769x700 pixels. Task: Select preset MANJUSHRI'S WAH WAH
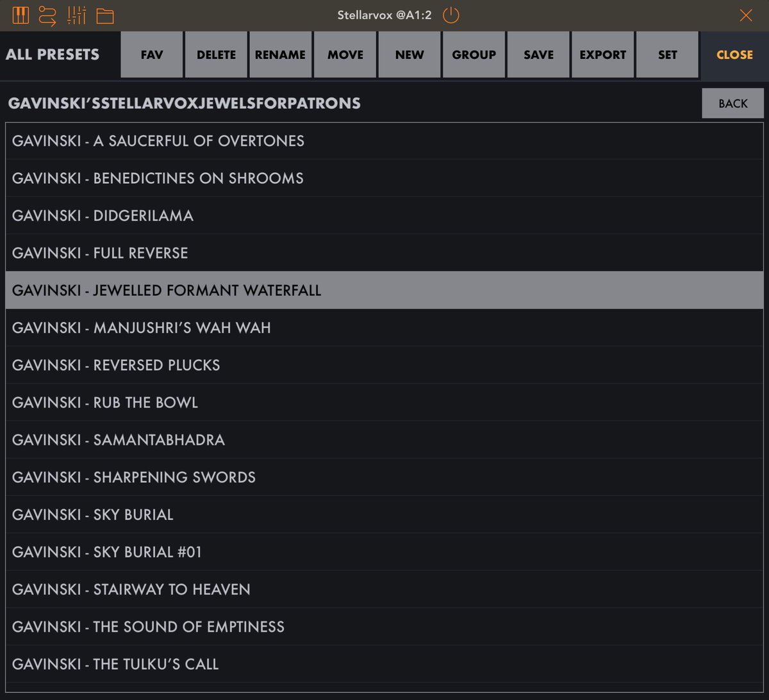pyautogui.click(x=384, y=328)
